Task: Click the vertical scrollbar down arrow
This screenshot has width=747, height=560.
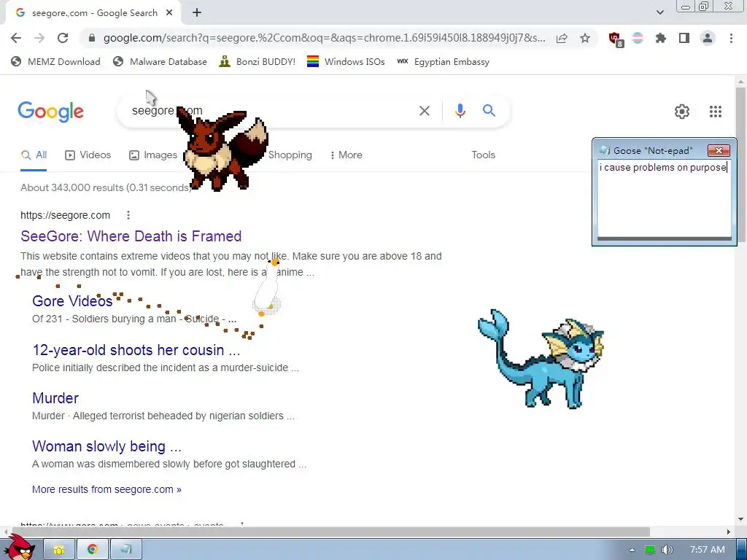Action: click(740, 519)
